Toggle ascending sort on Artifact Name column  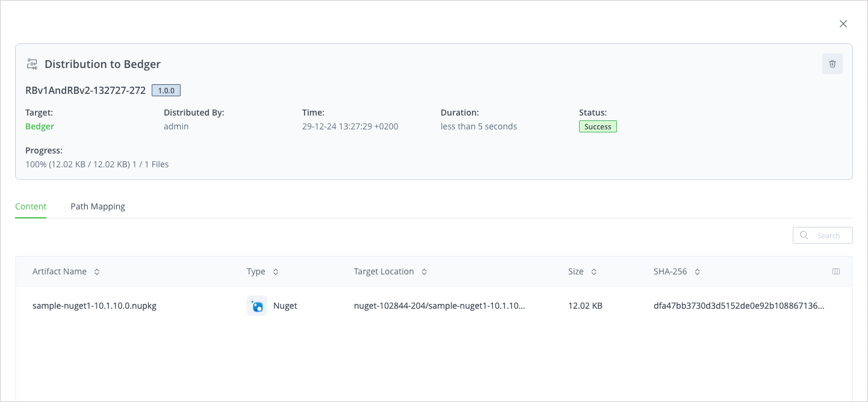click(97, 271)
